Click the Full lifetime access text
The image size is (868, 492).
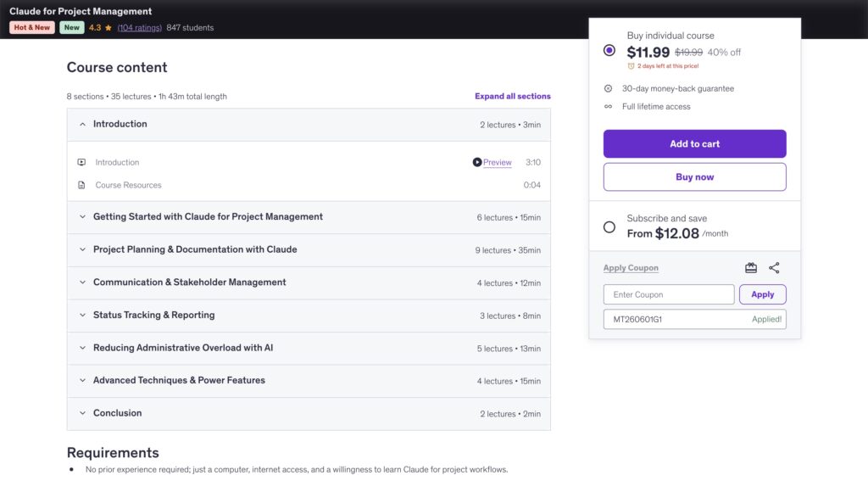[656, 106]
